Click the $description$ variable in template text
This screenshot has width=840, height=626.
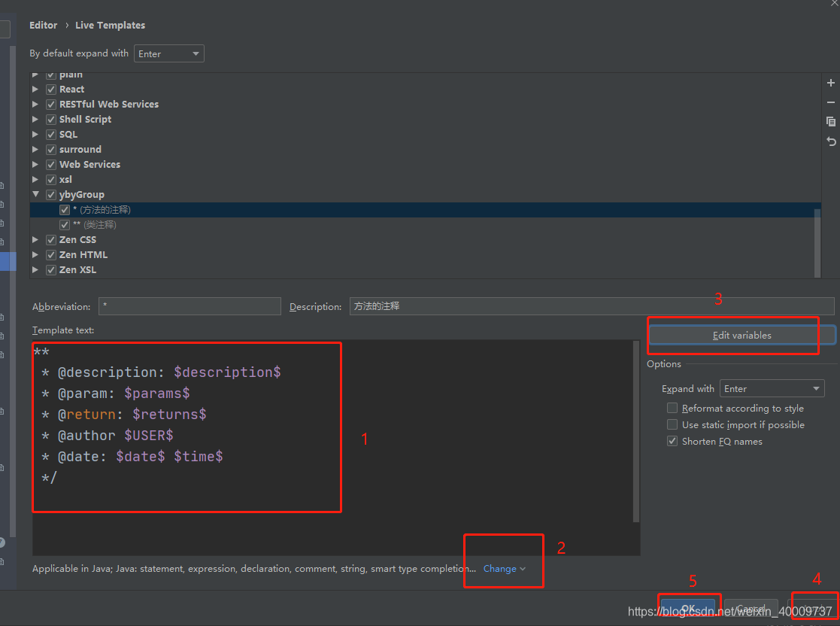point(227,372)
